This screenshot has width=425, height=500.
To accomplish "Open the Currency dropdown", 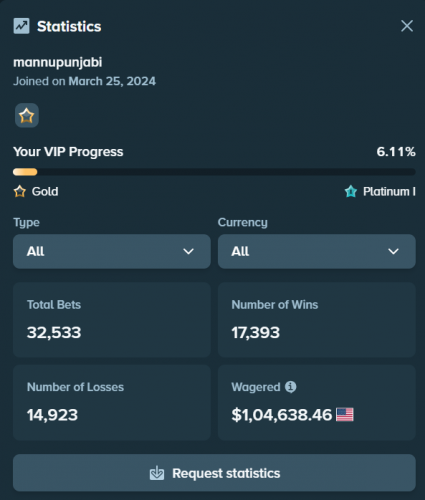I will pos(317,251).
